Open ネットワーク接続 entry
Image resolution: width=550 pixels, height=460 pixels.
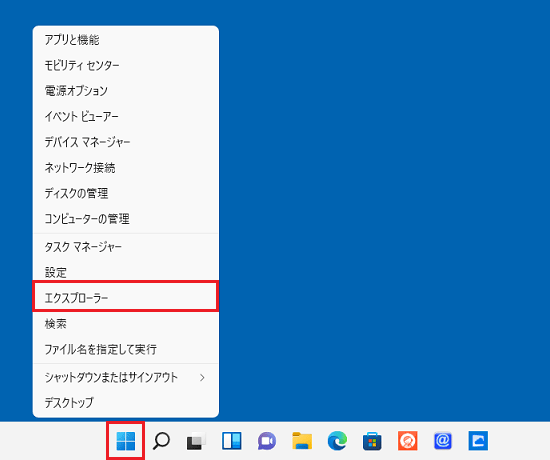126,168
